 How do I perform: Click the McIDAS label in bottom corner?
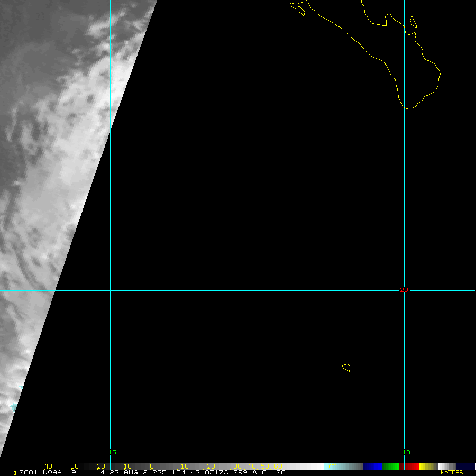coord(451,472)
